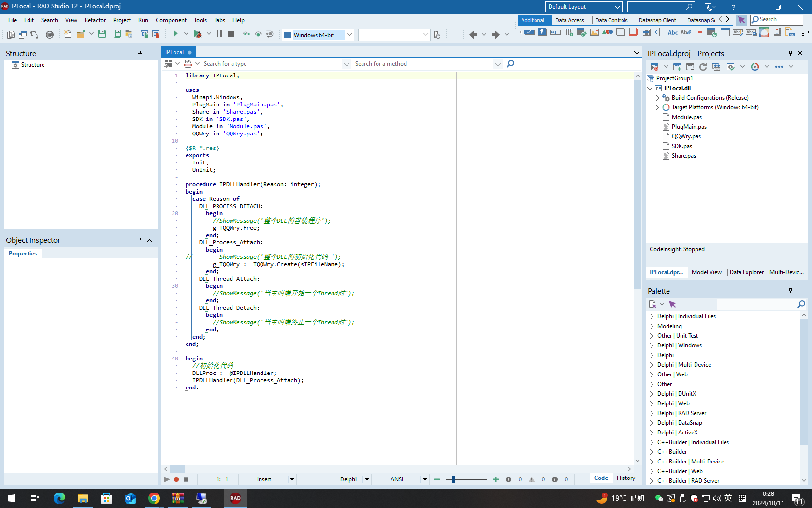The height and width of the screenshot is (508, 812).
Task: Toggle the Structure panel pin
Action: 140,53
